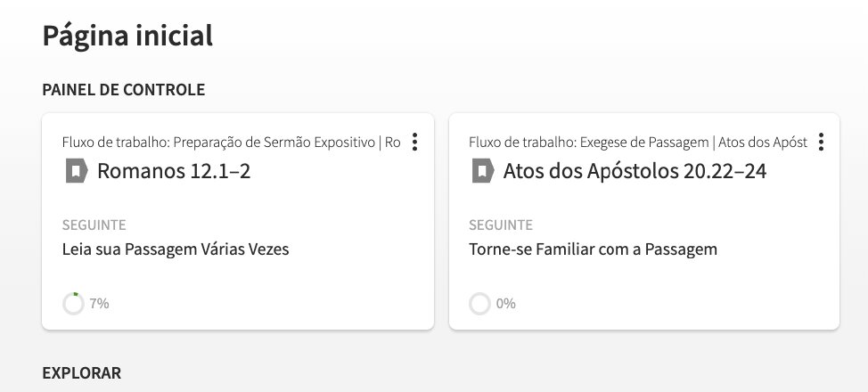Click the Página inicial page title
The height and width of the screenshot is (392, 868).
click(x=127, y=36)
